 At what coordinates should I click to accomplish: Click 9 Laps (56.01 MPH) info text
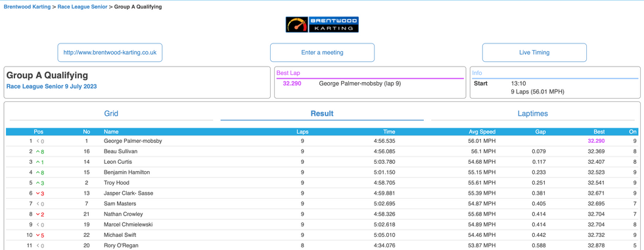(538, 91)
